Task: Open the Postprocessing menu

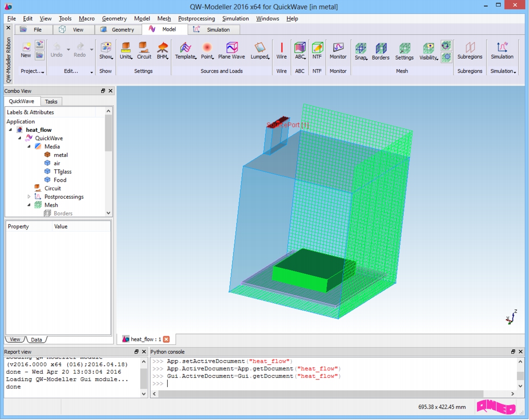Action: click(x=197, y=19)
